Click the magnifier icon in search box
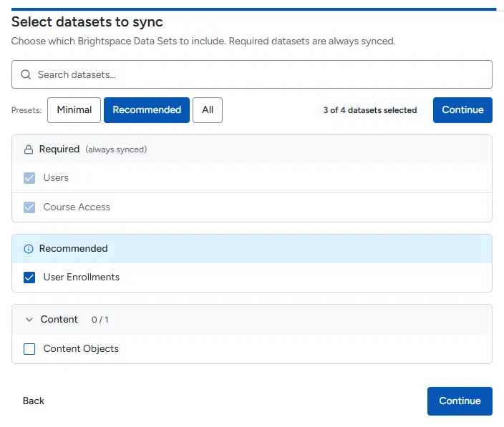The width and height of the screenshot is (504, 427). pyautogui.click(x=26, y=74)
